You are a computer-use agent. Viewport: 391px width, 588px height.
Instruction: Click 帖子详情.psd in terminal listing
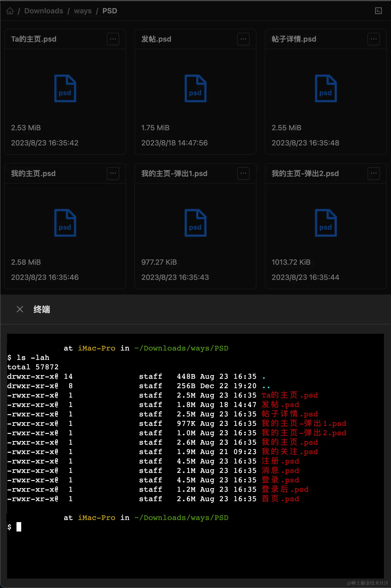click(x=290, y=414)
